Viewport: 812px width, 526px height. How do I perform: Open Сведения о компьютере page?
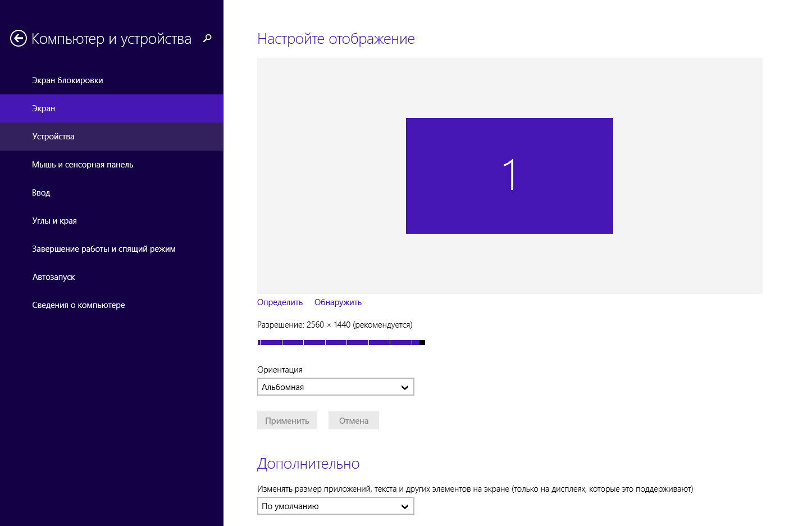click(x=79, y=305)
